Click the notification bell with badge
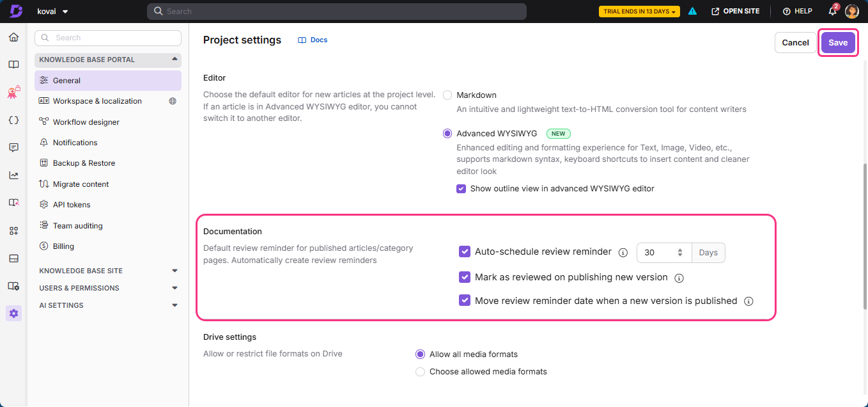 832,11
